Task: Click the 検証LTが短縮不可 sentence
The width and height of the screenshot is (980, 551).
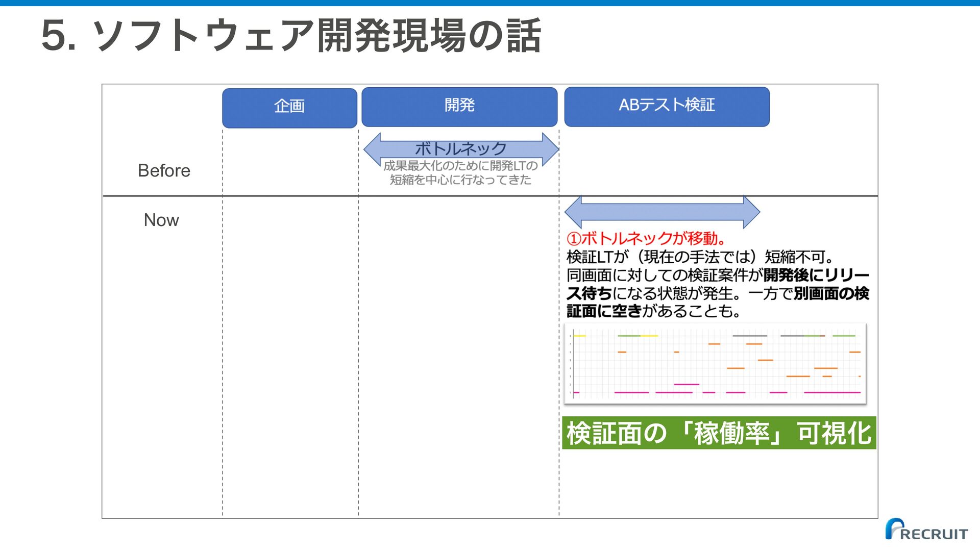Action: (700, 257)
